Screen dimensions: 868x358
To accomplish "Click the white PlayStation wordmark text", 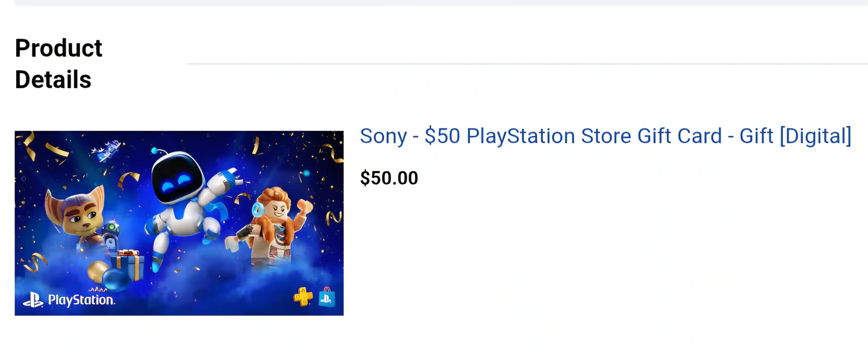I will [81, 300].
